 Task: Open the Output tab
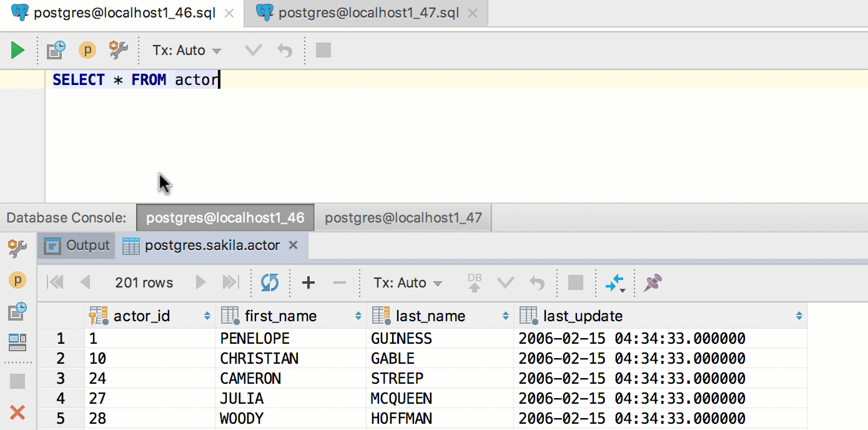click(77, 246)
